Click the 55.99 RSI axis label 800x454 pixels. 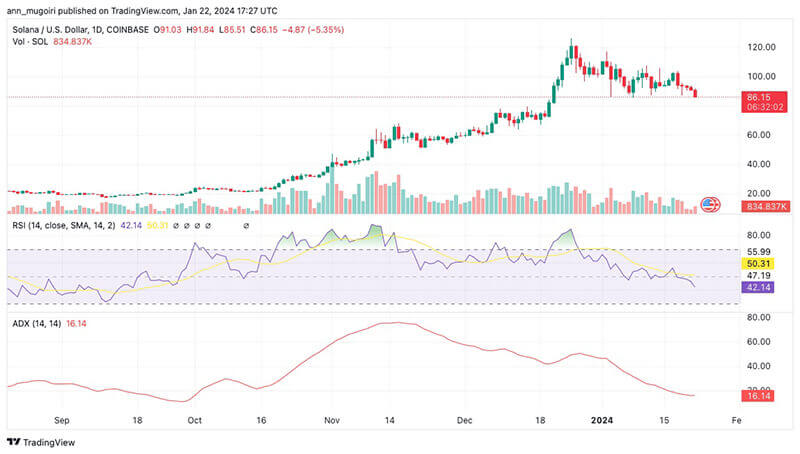tap(759, 252)
